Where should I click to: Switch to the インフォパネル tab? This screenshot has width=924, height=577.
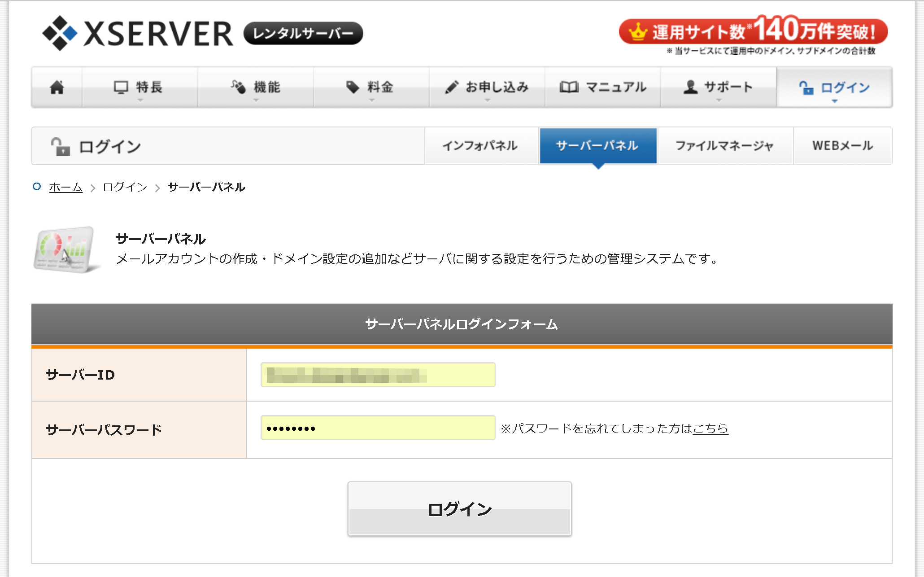tap(481, 146)
